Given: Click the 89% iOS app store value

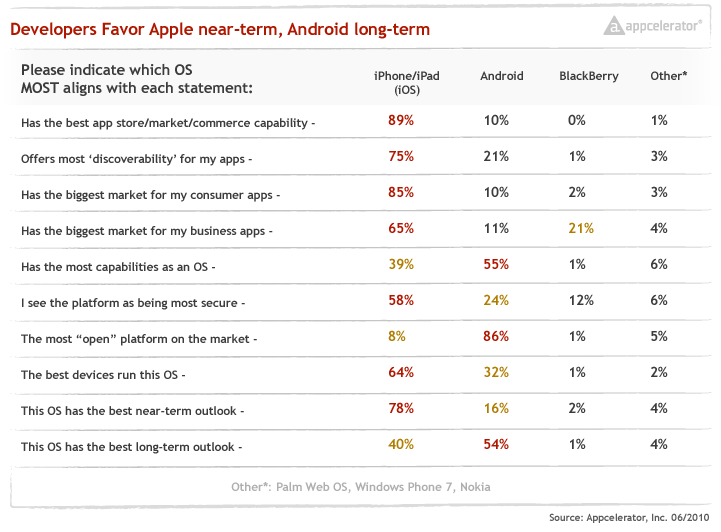Looking at the screenshot, I should pos(401,121).
